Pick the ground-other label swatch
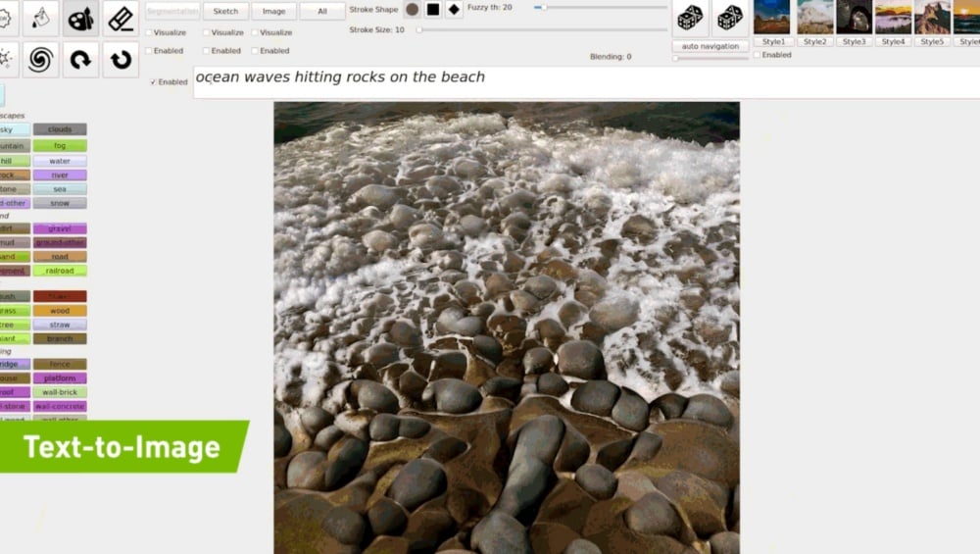 click(x=60, y=242)
